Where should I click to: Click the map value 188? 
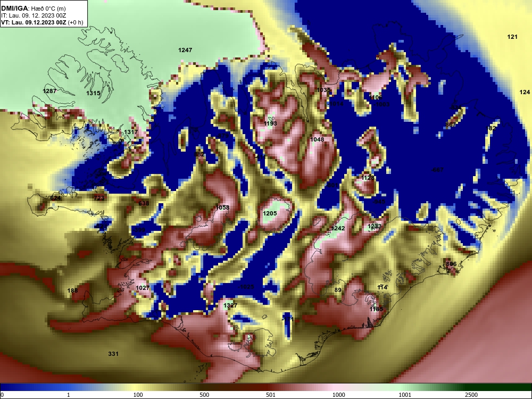click(72, 290)
